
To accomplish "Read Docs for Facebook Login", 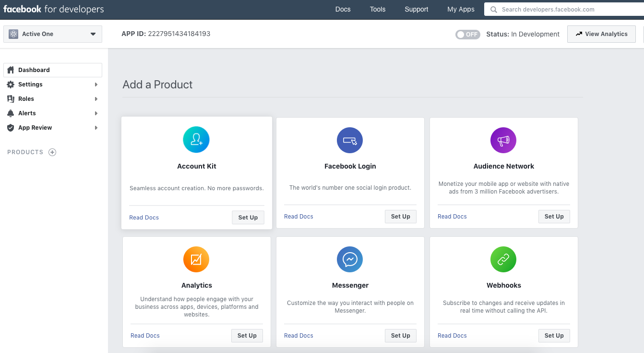I will (x=298, y=217).
